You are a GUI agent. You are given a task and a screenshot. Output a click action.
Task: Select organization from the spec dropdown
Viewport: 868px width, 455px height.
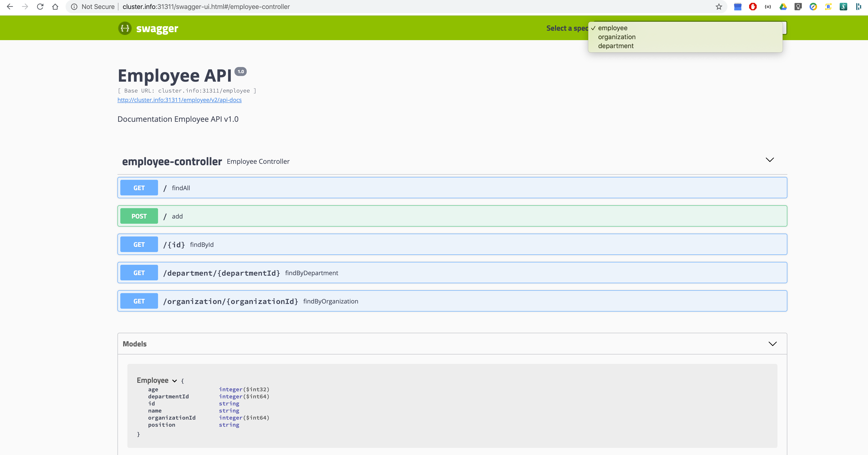[x=617, y=37]
